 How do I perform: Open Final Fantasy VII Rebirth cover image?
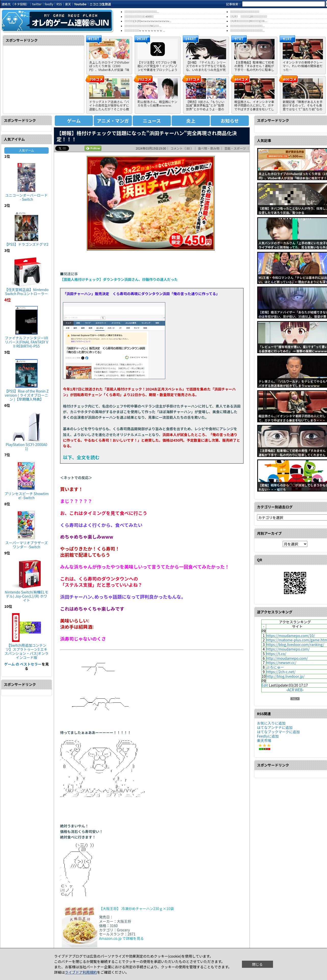(x=26, y=320)
